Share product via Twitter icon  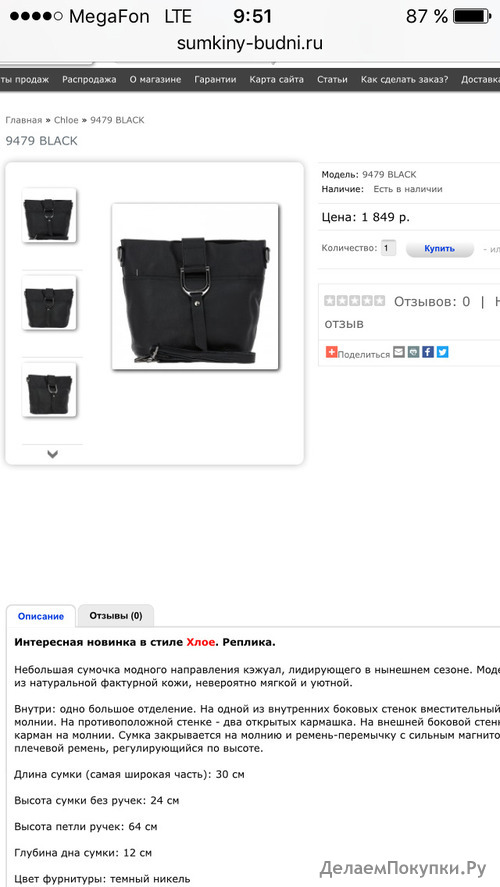pos(442,352)
